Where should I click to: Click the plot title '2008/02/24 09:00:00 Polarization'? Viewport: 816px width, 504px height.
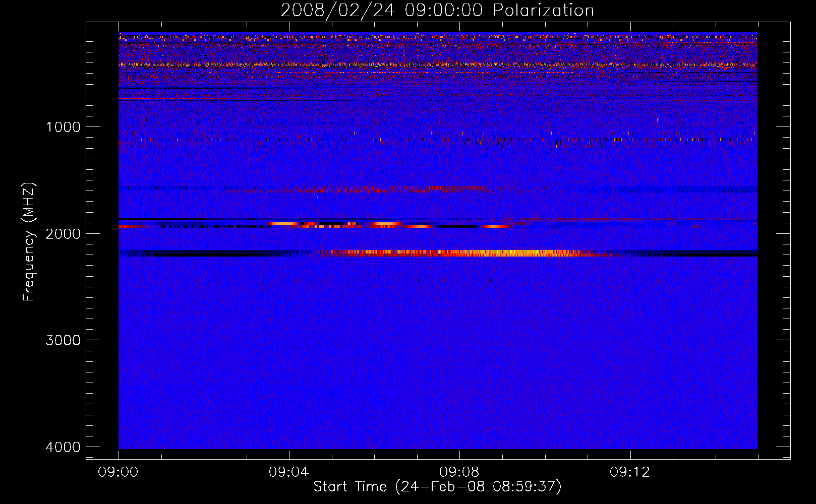(437, 11)
